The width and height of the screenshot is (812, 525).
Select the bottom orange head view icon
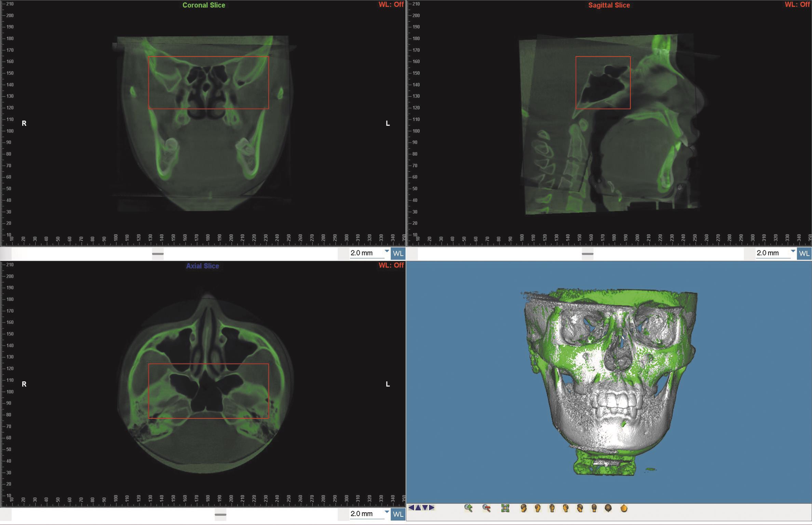[x=624, y=508]
